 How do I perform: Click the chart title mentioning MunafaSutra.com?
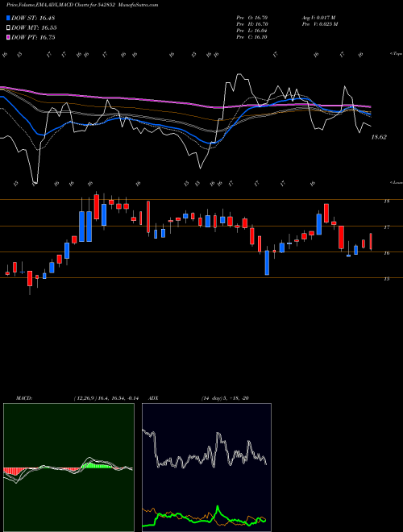pos(82,5)
